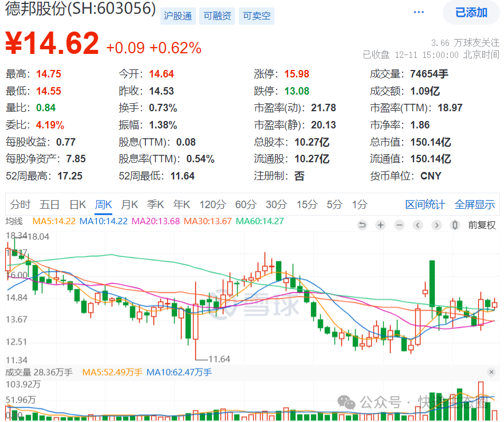Click the 可卖空 tag
Screen dimensions: 504x422
256,16
